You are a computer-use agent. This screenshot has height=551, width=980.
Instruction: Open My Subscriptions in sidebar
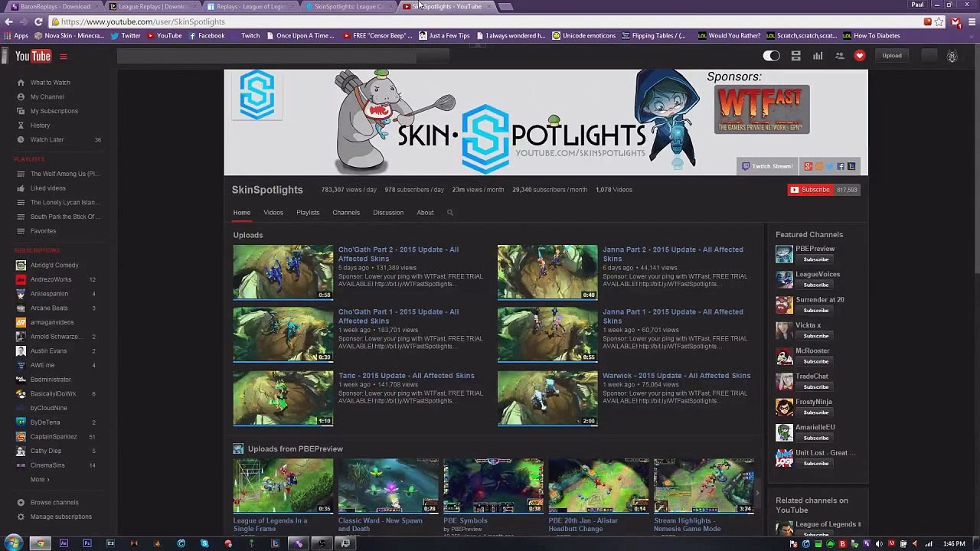(x=54, y=111)
